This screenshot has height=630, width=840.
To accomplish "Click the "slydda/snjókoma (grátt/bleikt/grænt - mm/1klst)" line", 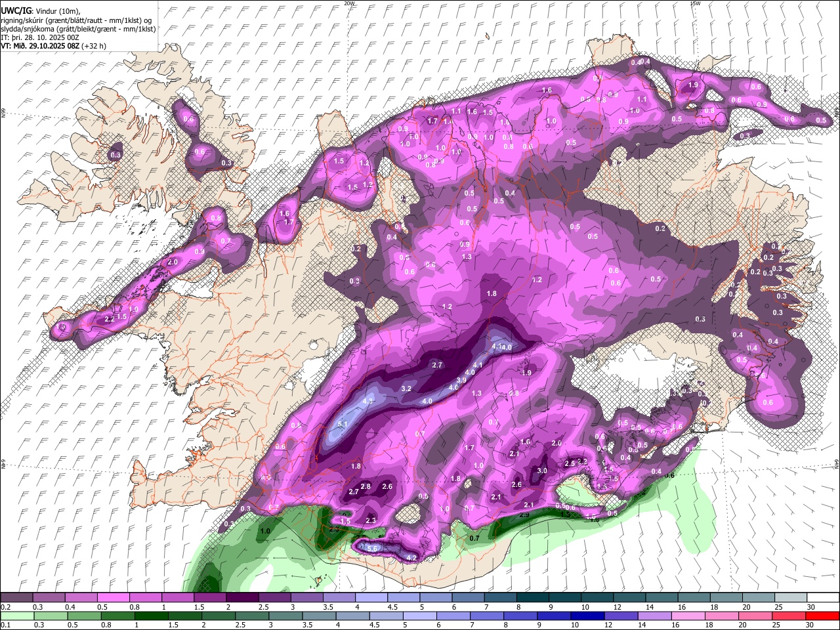I will (78, 29).
